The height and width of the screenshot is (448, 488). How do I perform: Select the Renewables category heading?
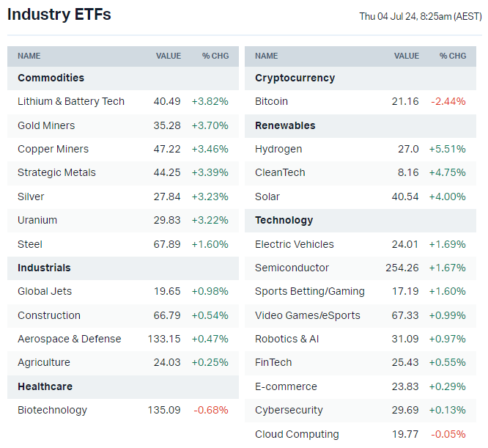[285, 125]
